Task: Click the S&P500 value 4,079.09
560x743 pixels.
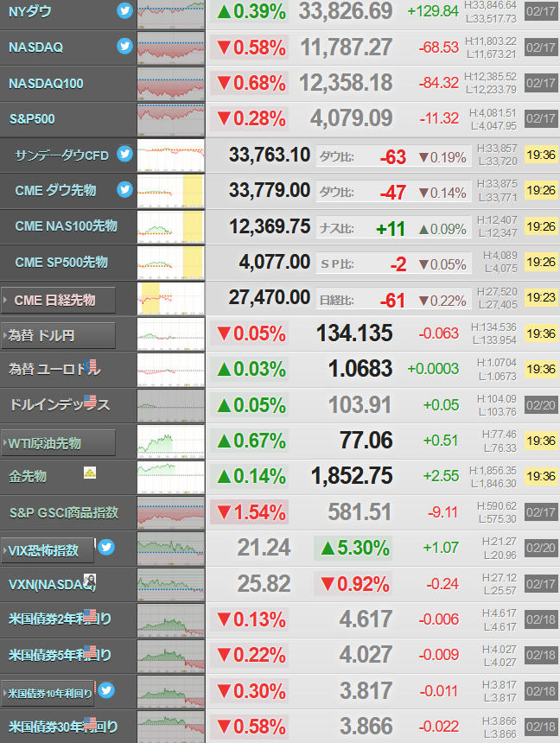Action: [x=352, y=118]
